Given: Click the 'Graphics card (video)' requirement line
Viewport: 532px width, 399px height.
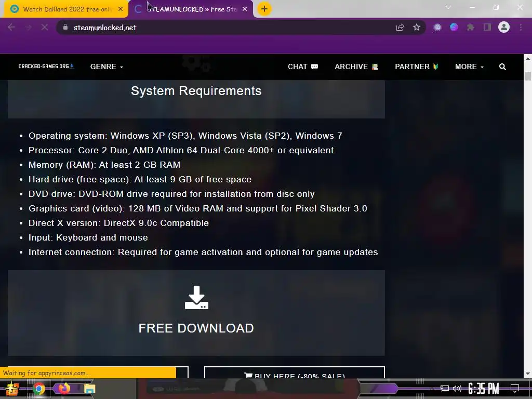Looking at the screenshot, I should tap(198, 209).
